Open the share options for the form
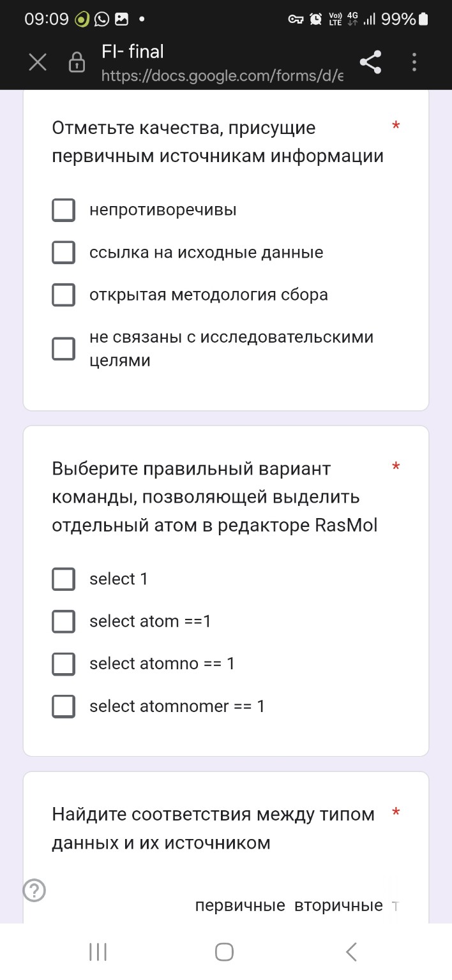This screenshot has height=980, width=452. point(371,63)
